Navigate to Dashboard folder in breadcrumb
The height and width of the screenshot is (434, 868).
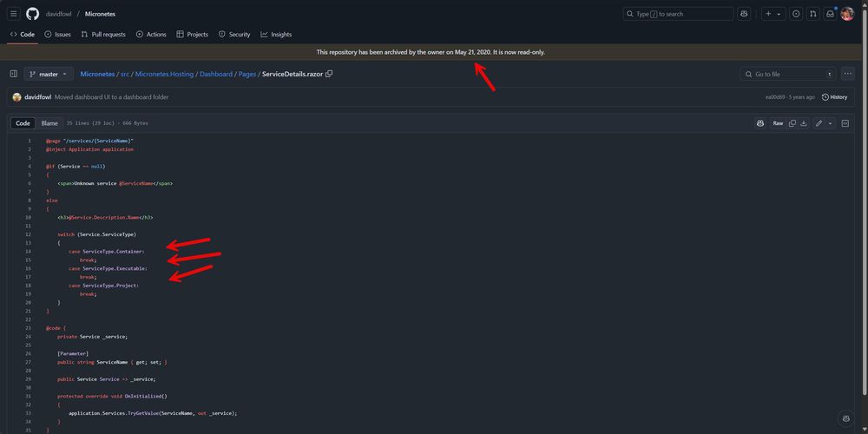(216, 74)
